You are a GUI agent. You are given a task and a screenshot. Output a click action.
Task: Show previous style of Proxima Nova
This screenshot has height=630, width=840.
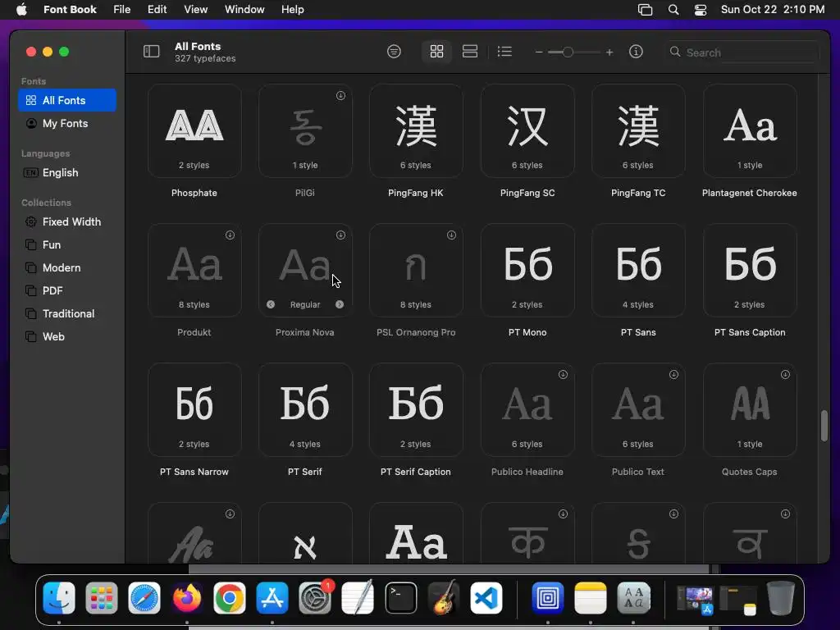point(271,304)
